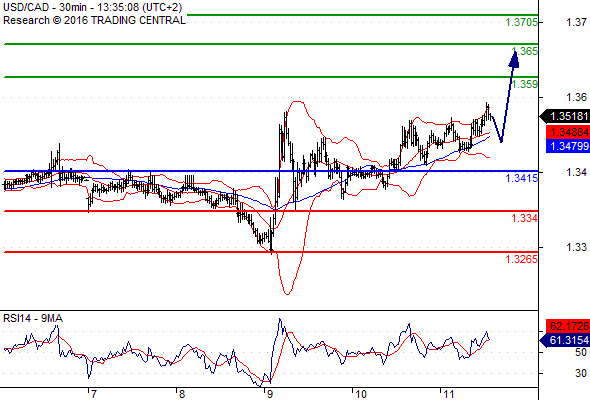Screen dimensions: 590x400
Task: Select the RSI axis label 30
Action: [x=581, y=373]
